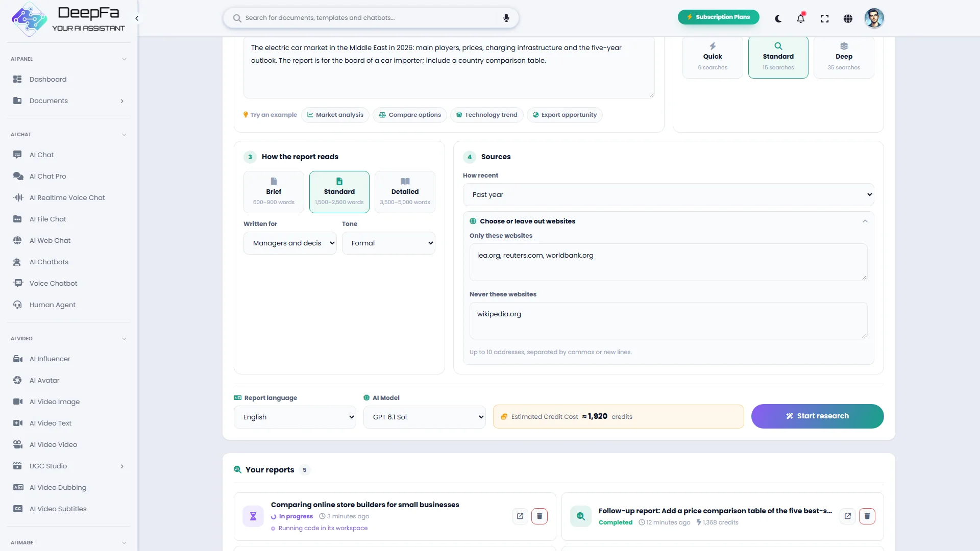Enter fullscreen using the expand icon
Viewport: 980px width, 551px height.
(x=824, y=18)
